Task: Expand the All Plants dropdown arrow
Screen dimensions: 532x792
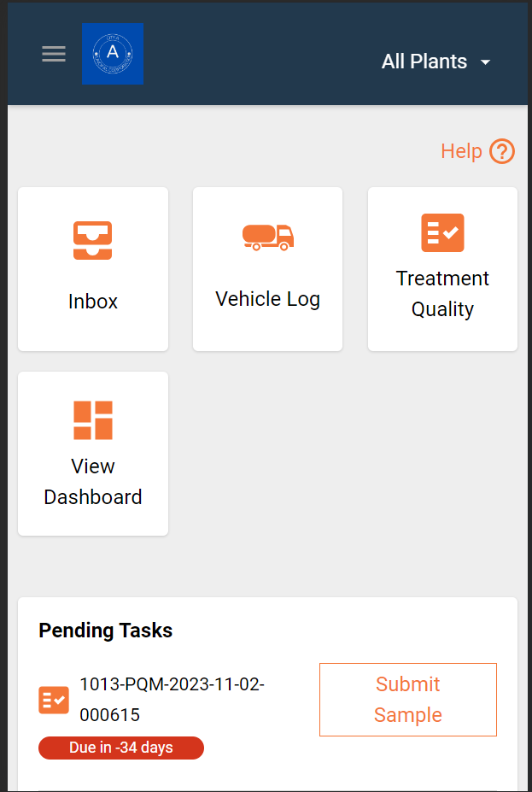Action: coord(486,62)
